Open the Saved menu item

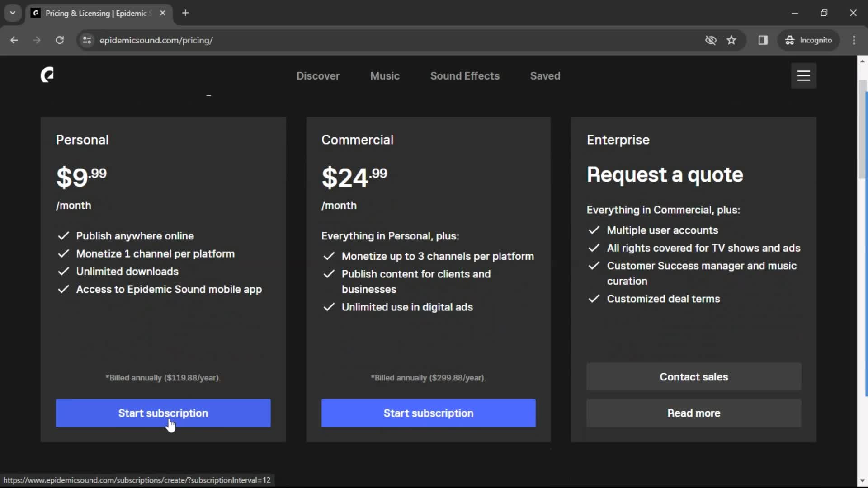point(545,76)
